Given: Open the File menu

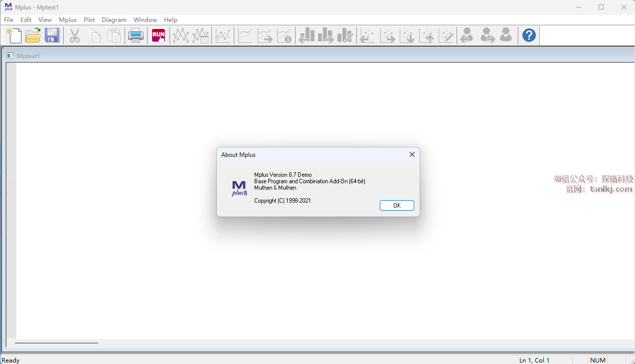Looking at the screenshot, I should coord(8,20).
